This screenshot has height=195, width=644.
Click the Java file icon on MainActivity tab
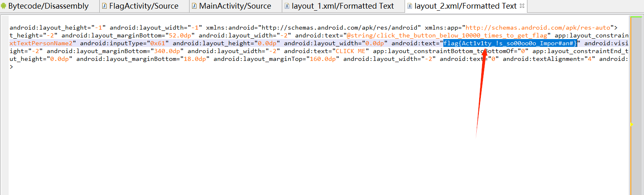[194, 6]
